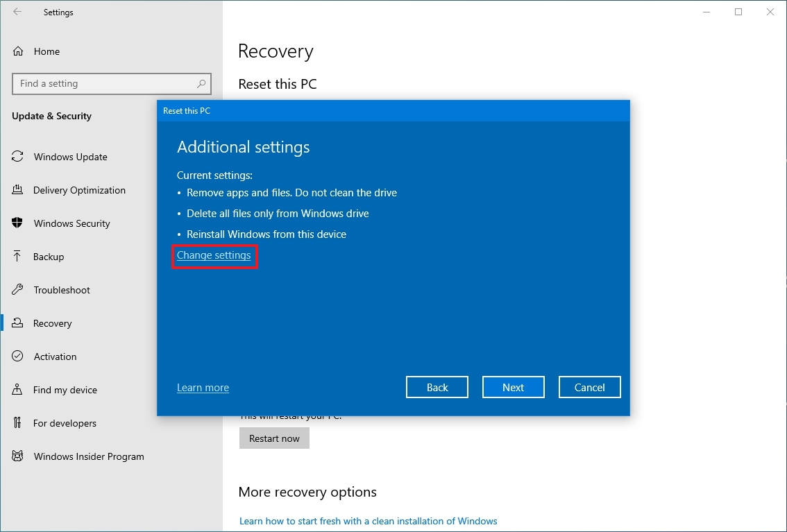The width and height of the screenshot is (787, 532).
Task: Open Windows Insider Program page
Action: pos(89,457)
